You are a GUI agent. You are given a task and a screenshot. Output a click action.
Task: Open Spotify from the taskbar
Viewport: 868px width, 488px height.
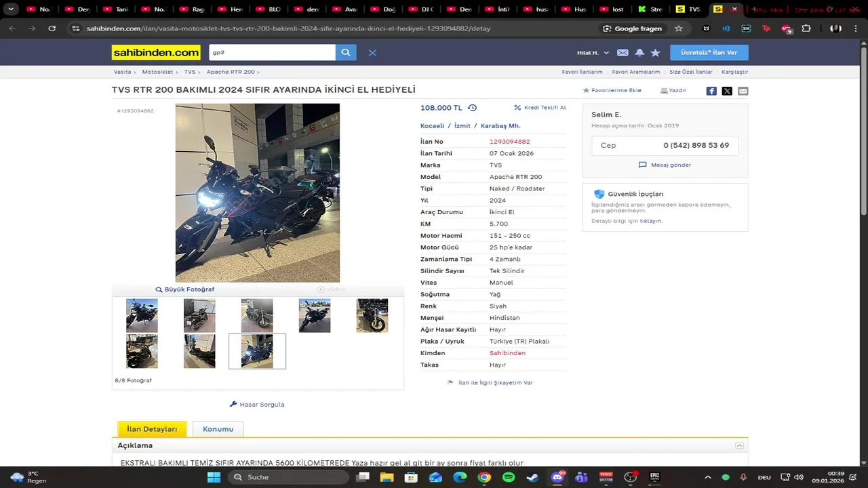click(509, 477)
